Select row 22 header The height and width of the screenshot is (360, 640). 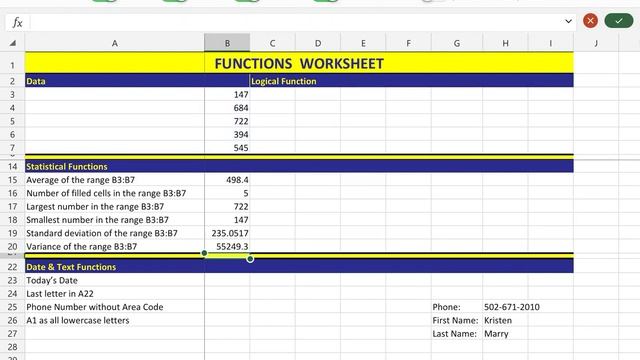pos(12,267)
